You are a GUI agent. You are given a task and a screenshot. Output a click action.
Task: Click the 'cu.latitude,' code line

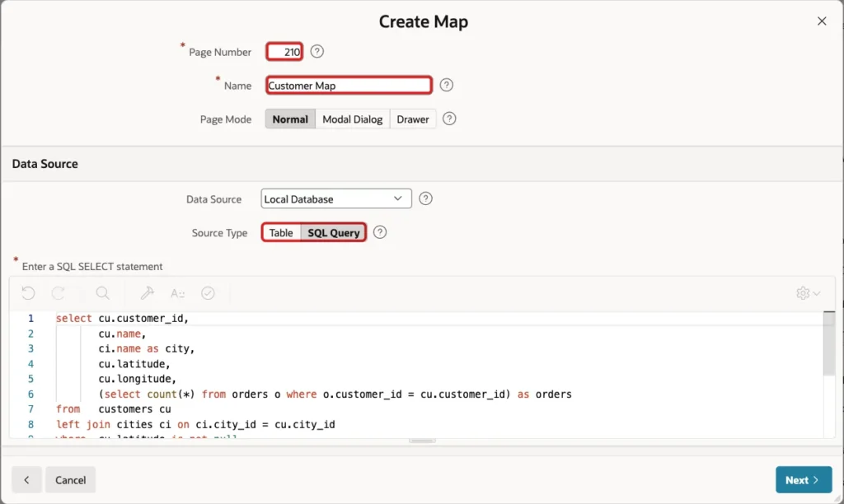pyautogui.click(x=134, y=364)
